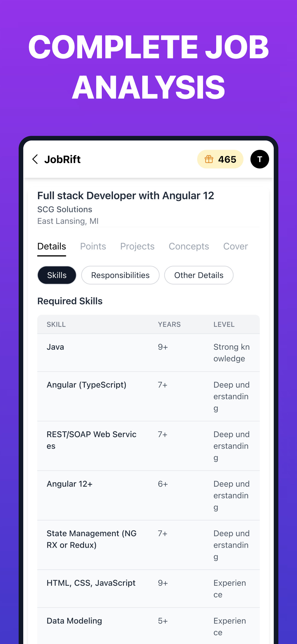The width and height of the screenshot is (297, 644).
Task: Click the SKILL column header
Action: coord(56,325)
